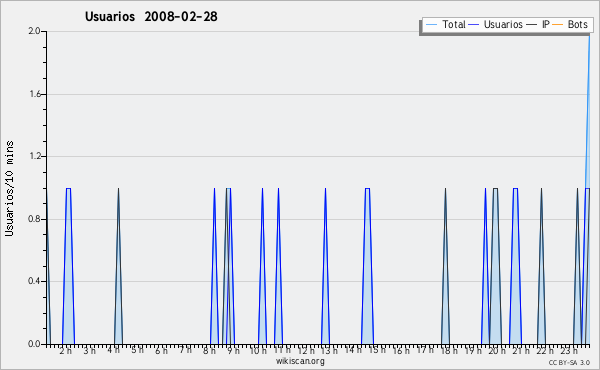Click the 3 h x-axis label
Image resolution: width=600 pixels, height=370 pixels.
90,351
